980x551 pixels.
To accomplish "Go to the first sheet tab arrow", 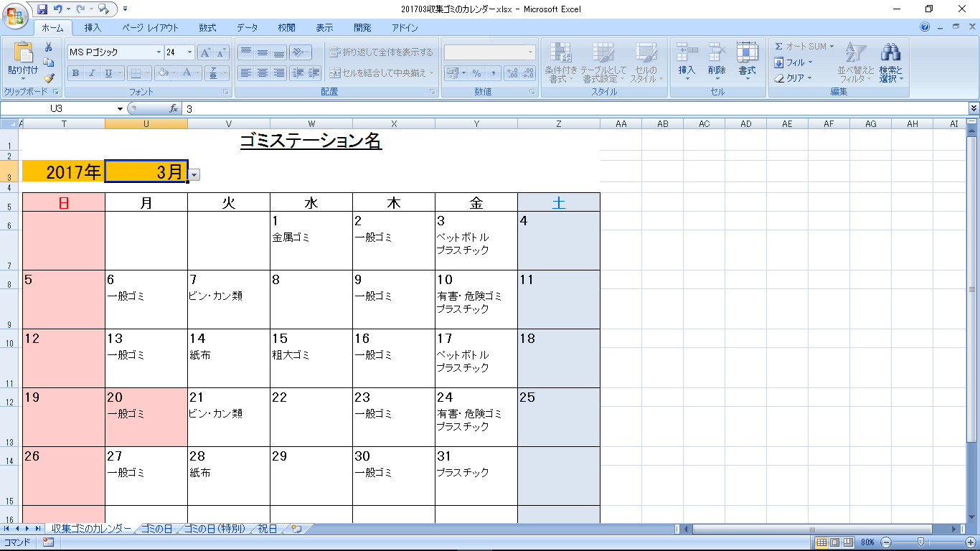I will pyautogui.click(x=6, y=529).
